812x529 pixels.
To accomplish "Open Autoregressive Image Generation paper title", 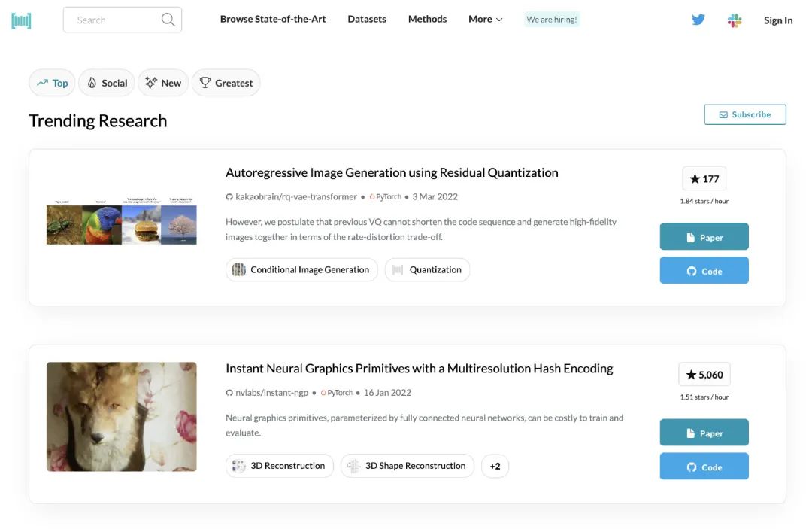I will pyautogui.click(x=392, y=172).
